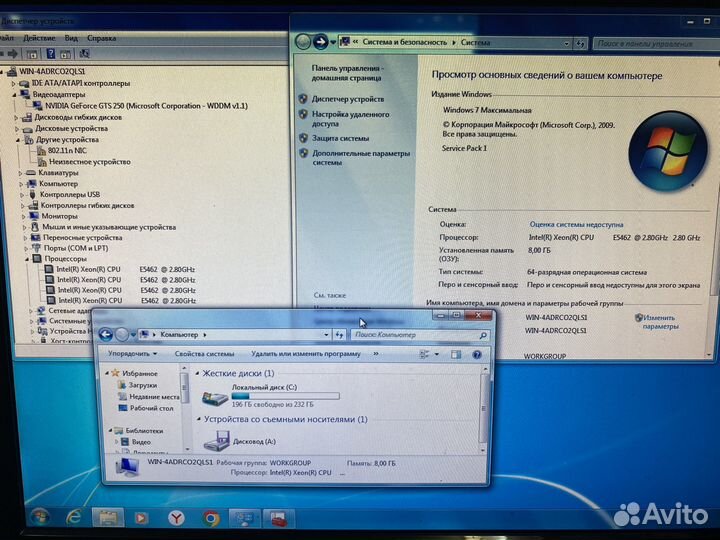Open Google Chrome from the taskbar

[x=211, y=519]
